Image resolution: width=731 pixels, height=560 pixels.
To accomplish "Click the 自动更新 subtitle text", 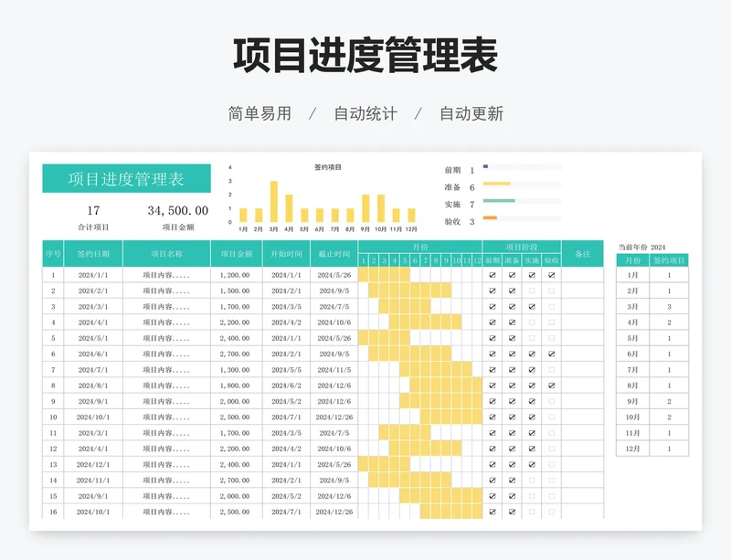I will pos(471,114).
